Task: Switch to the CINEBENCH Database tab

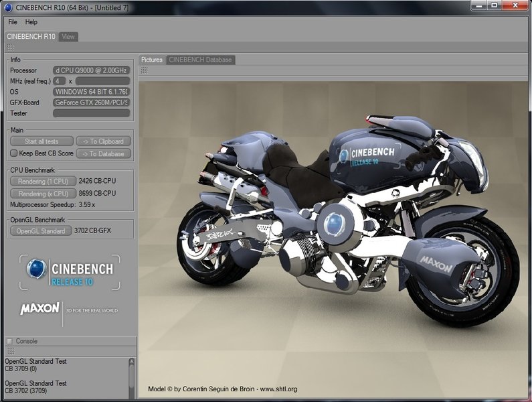Action: click(200, 60)
